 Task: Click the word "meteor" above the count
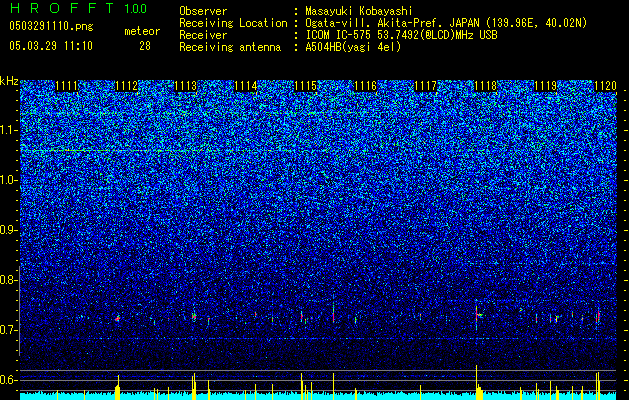pos(142,32)
